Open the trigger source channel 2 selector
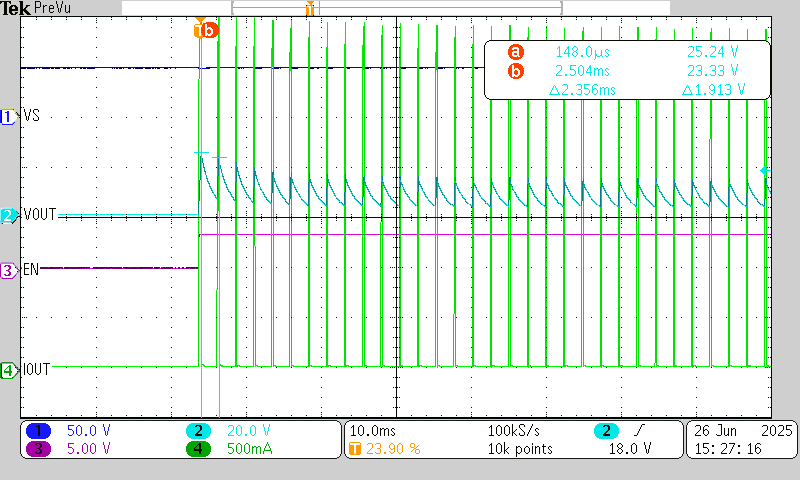Viewport: 800px width, 480px height. [606, 431]
